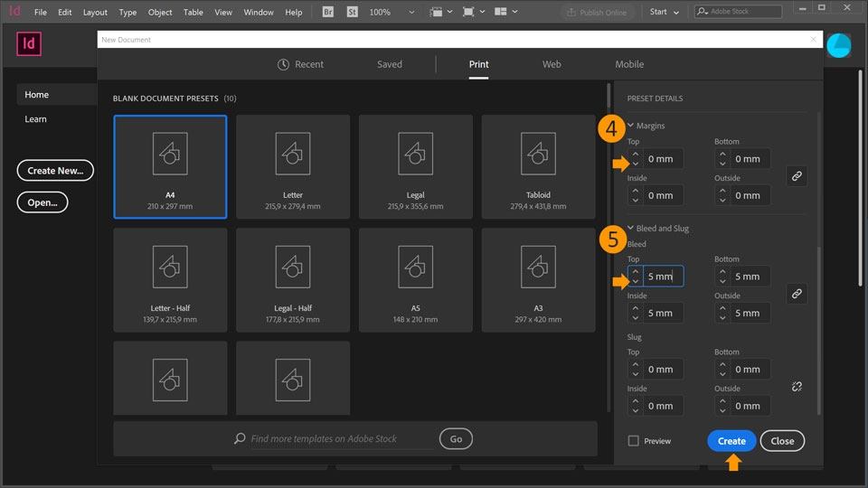This screenshot has height=488, width=868.
Task: Close the New Document dialog with X
Action: (813, 39)
